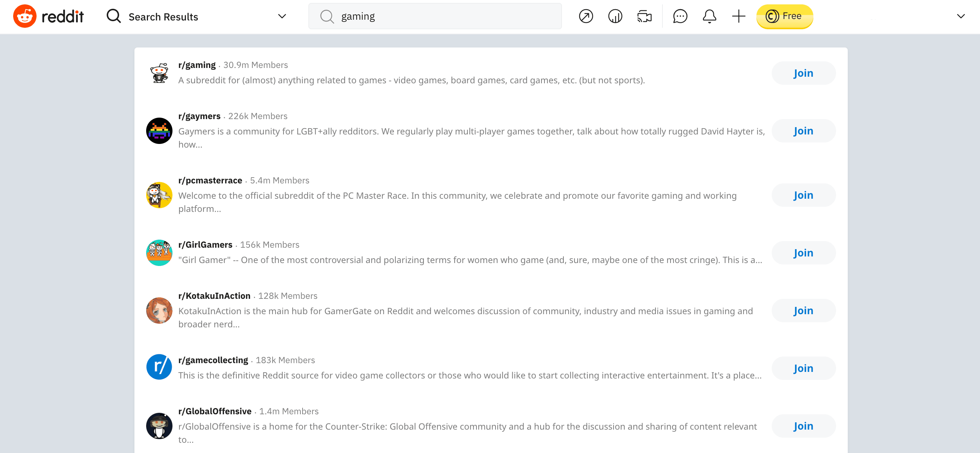Click the '156k Members' text
Image resolution: width=980 pixels, height=453 pixels.
pos(269,244)
